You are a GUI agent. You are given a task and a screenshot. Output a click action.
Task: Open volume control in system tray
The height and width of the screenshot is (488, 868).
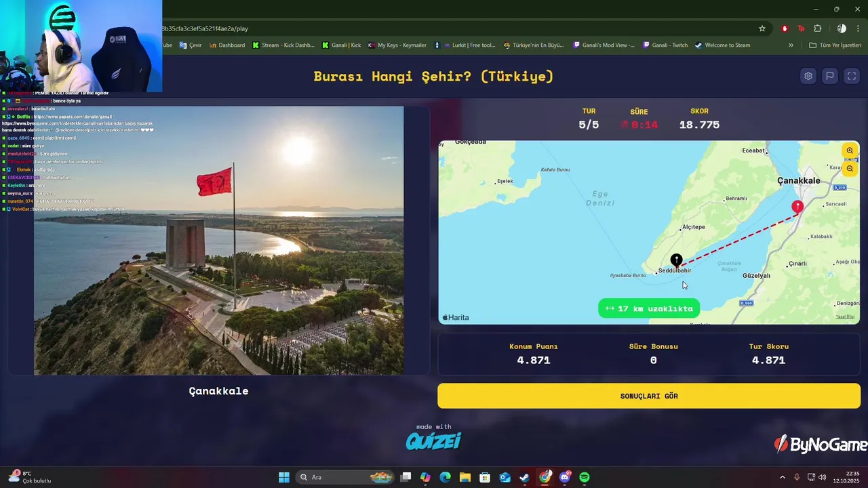click(823, 477)
